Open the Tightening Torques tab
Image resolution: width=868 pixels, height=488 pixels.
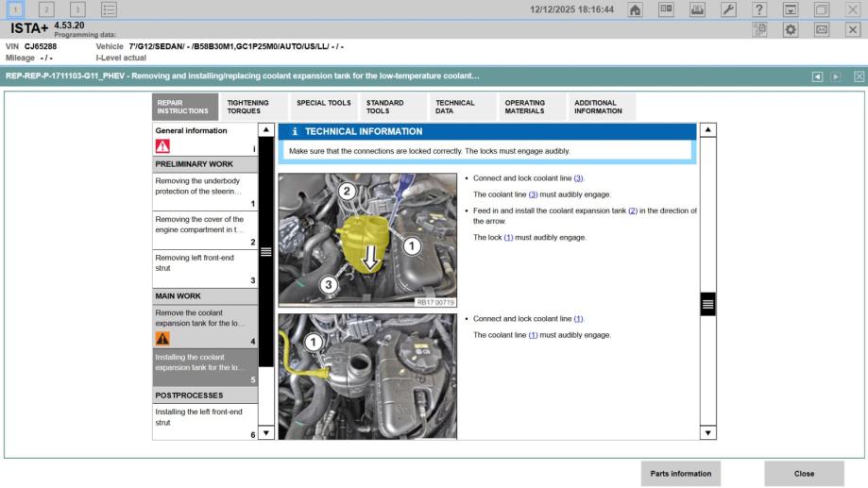coord(247,107)
